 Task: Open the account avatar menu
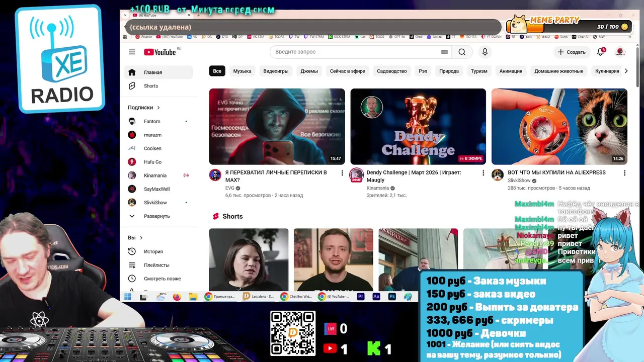point(620,52)
